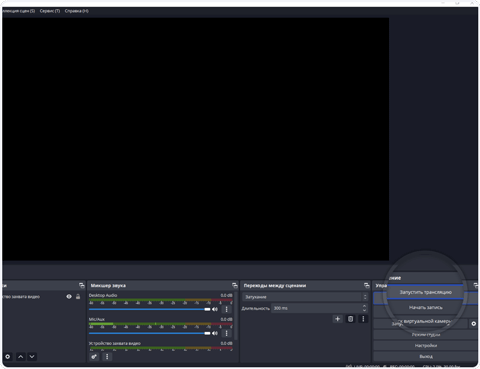The height and width of the screenshot is (369, 480).
Task: Undock the Audio Mixer panel icon
Action: point(235,285)
